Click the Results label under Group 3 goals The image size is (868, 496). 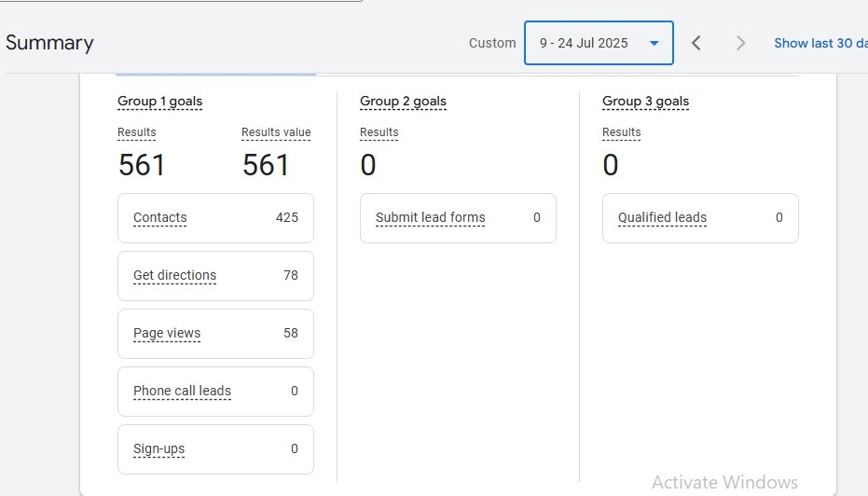pyautogui.click(x=622, y=132)
